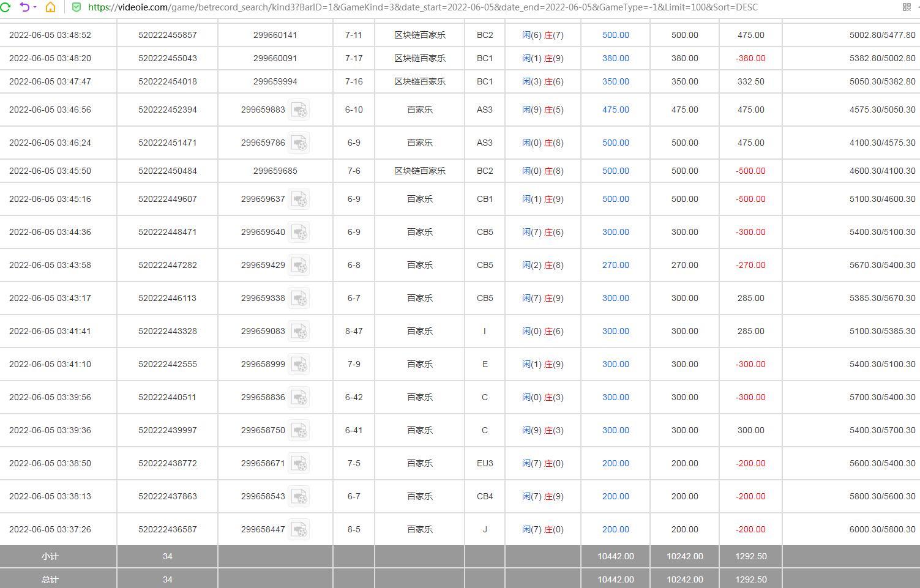This screenshot has width=920, height=588.
Task: Go to the browser home page icon
Action: click(x=51, y=7)
